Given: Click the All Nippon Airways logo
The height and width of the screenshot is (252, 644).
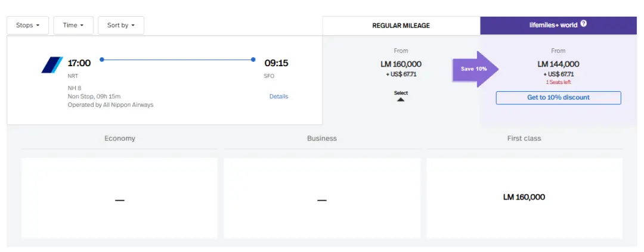Looking at the screenshot, I should (x=52, y=65).
